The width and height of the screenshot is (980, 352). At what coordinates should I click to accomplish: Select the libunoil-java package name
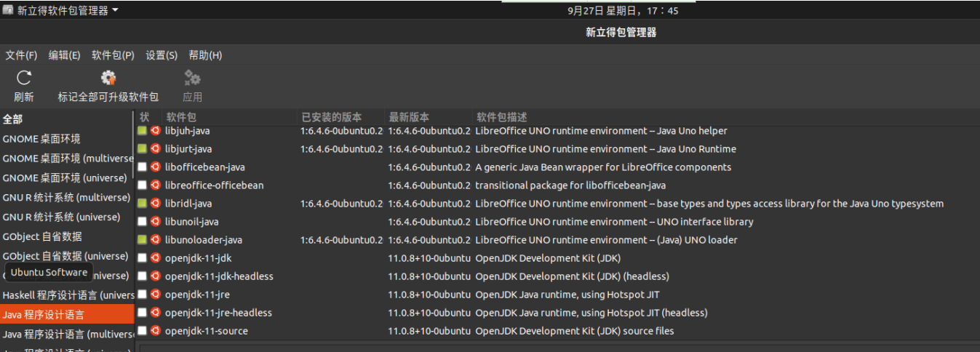pyautogui.click(x=192, y=222)
